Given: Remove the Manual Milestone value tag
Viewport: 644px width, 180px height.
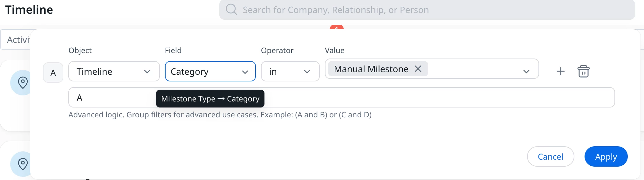Looking at the screenshot, I should click(x=418, y=69).
